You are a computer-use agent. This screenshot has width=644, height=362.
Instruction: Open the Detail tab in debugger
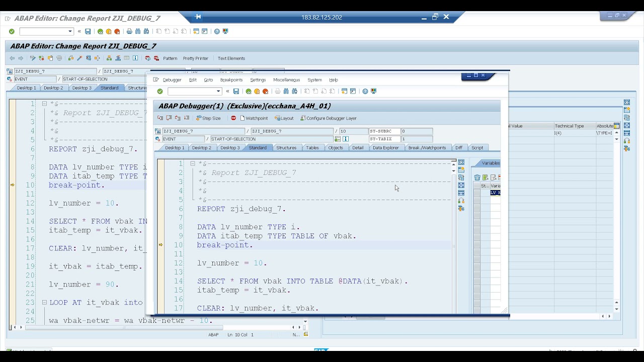coord(358,148)
